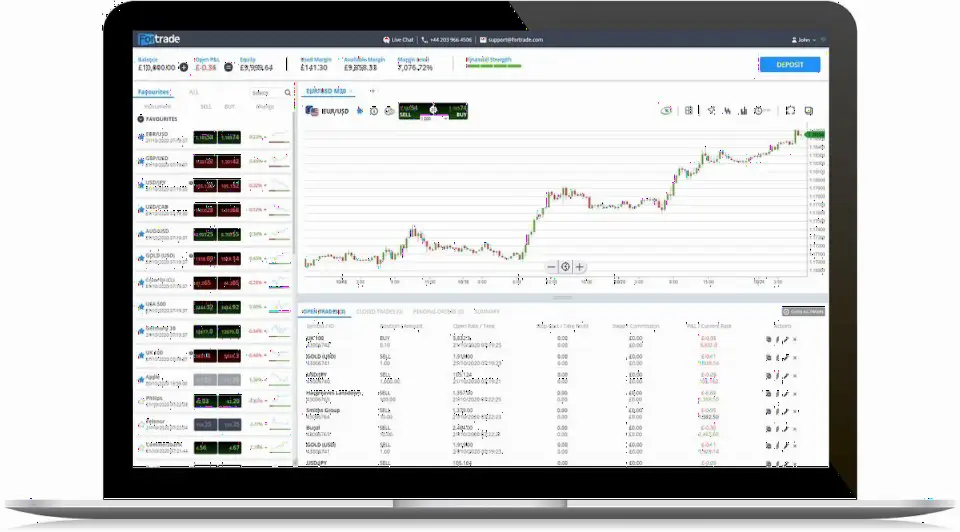
Task: Select the drawing tools icon in chart toolbar
Action: coord(711,110)
